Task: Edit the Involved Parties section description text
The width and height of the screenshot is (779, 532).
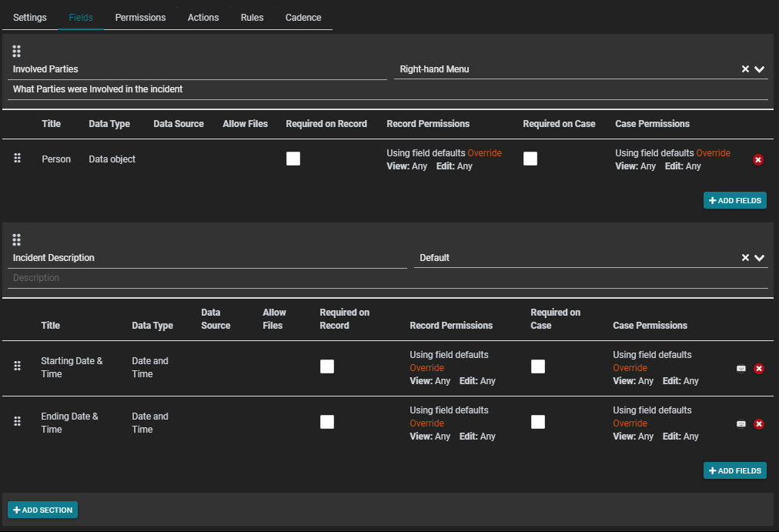Action: point(388,89)
